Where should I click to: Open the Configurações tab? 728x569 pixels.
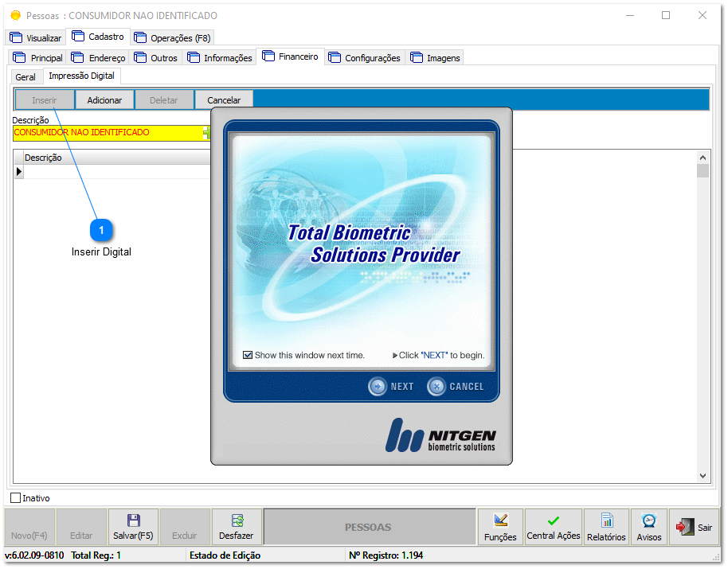pos(365,58)
